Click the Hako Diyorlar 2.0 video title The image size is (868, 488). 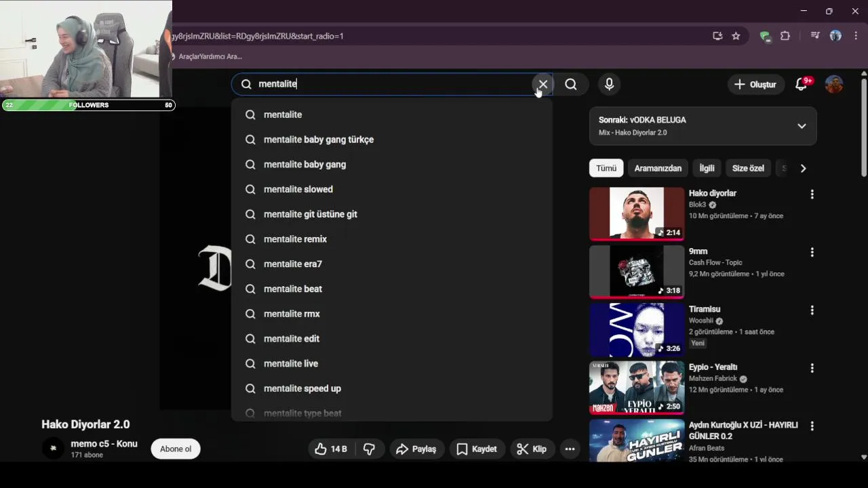(85, 424)
